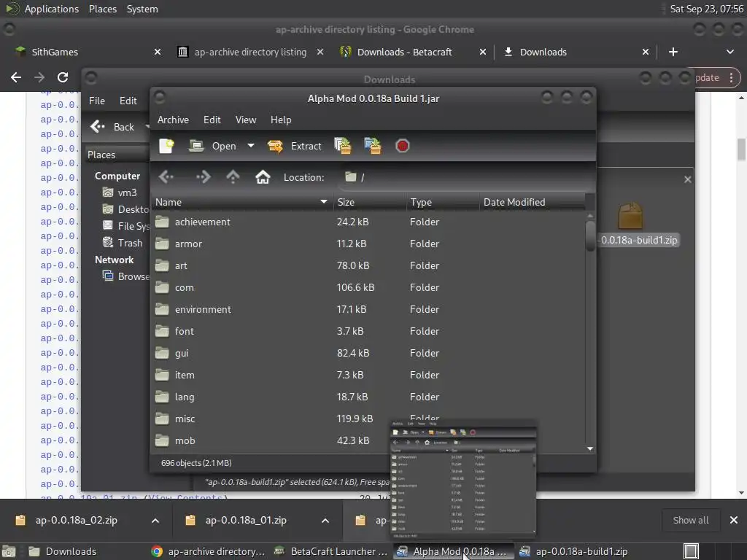Open a new Chrome tab

(x=673, y=52)
